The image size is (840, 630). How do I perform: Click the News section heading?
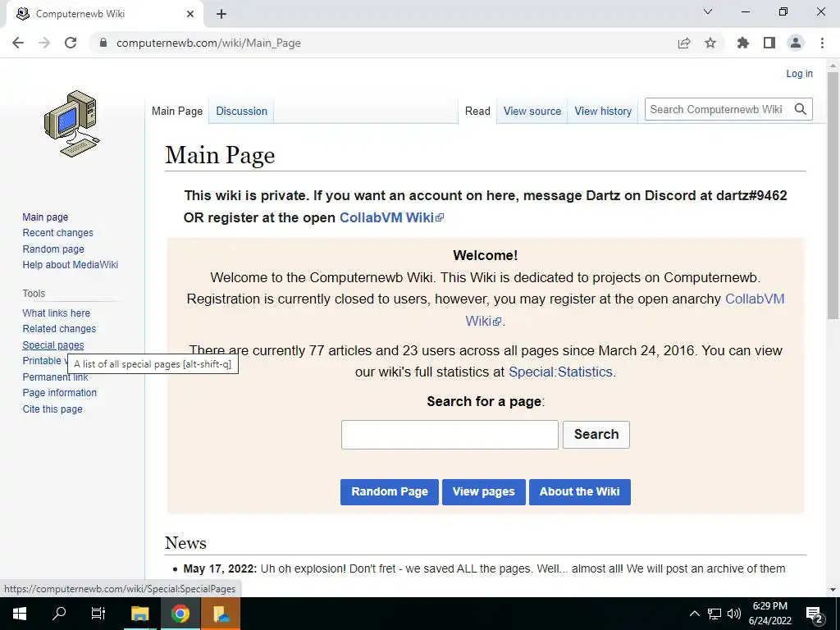185,543
